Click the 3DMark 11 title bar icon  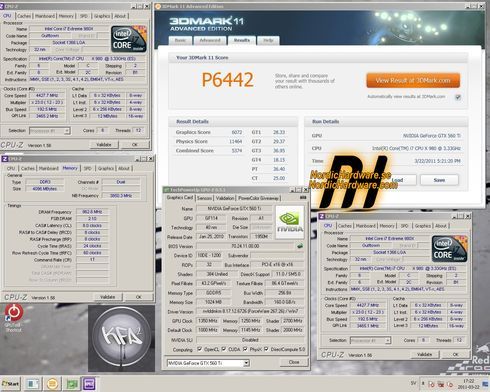click(x=158, y=6)
